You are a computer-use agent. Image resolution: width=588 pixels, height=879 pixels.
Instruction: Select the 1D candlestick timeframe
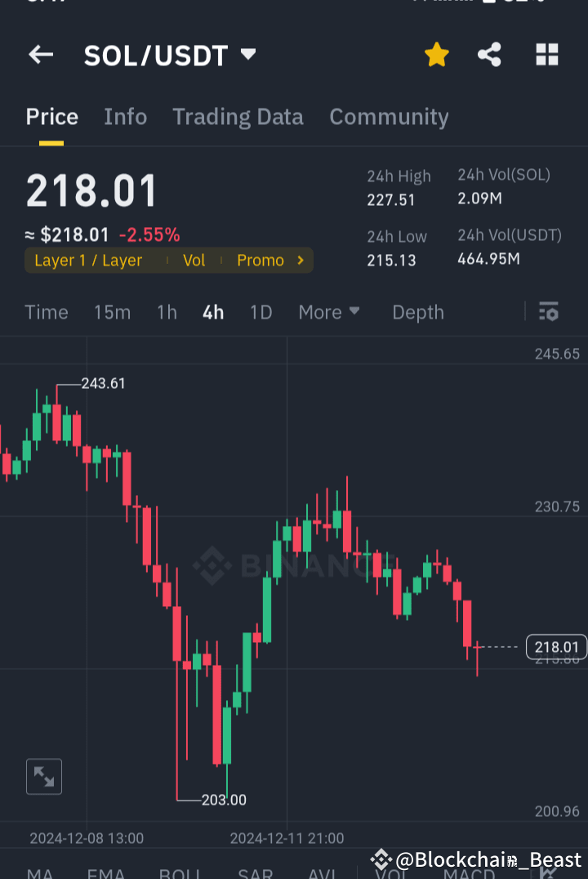tap(261, 312)
